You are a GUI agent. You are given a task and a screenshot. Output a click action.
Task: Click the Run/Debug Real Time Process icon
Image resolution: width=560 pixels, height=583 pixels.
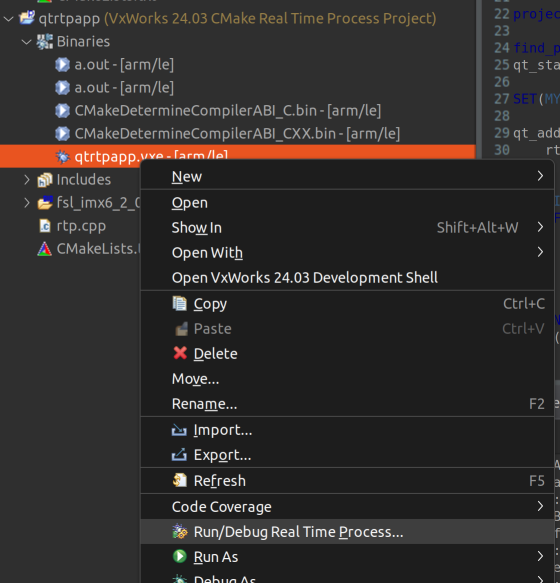click(180, 532)
